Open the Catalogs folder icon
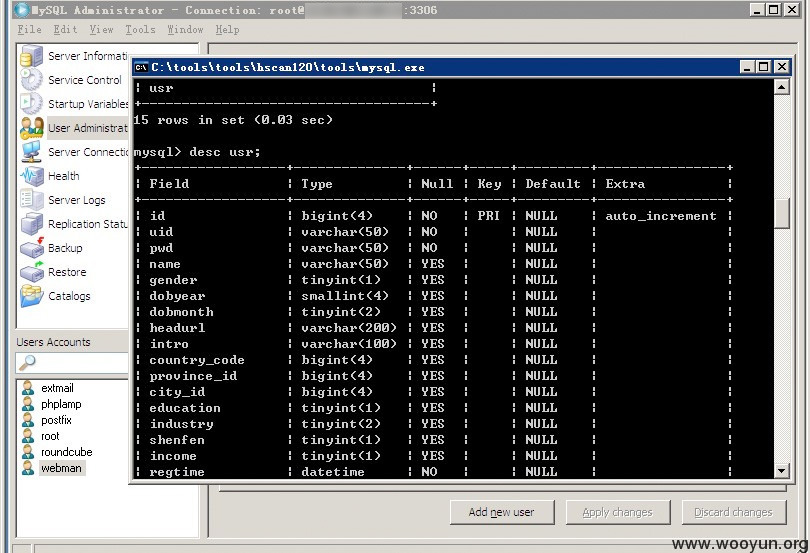This screenshot has width=810, height=553. pyautogui.click(x=32, y=296)
